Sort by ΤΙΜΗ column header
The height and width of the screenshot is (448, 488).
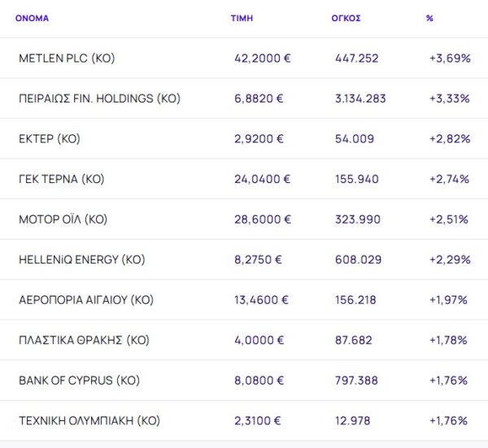[242, 18]
